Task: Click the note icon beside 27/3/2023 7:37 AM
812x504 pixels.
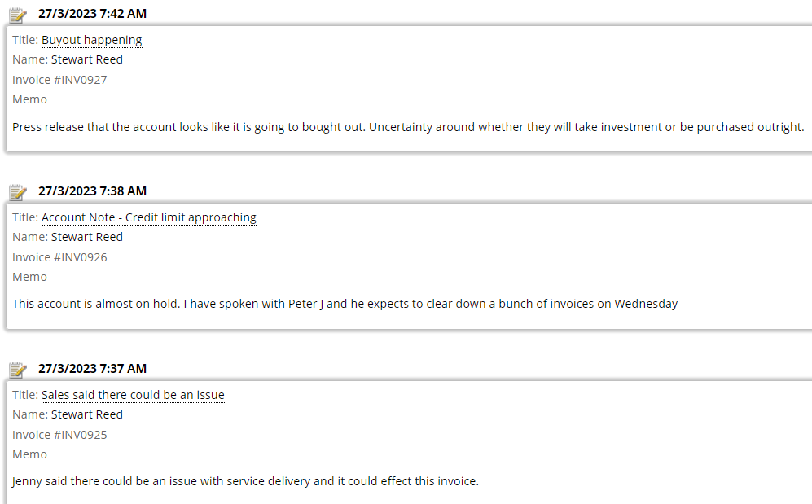Action: (x=18, y=370)
